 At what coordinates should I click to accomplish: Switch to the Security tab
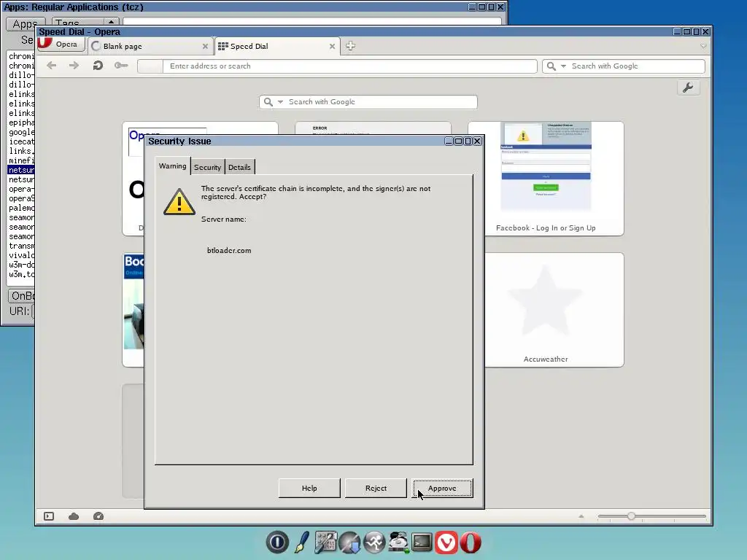click(207, 167)
